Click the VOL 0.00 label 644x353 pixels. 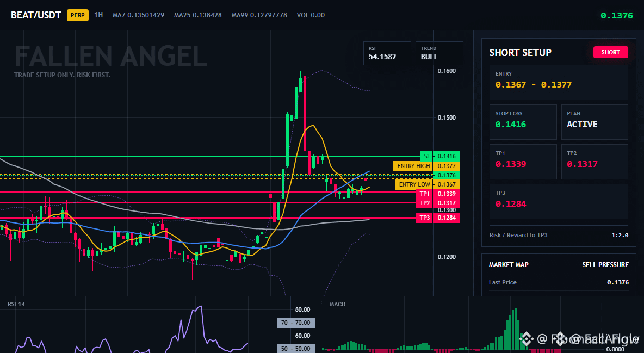point(311,15)
